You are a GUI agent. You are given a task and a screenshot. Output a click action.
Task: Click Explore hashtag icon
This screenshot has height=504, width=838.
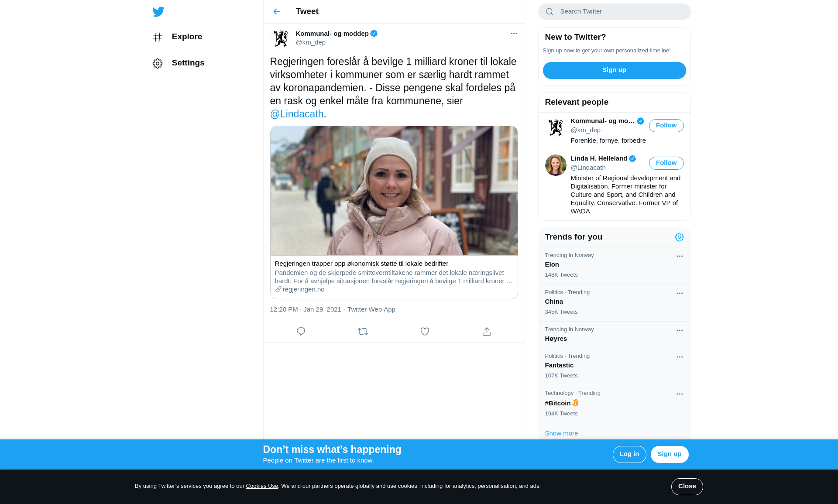click(158, 37)
